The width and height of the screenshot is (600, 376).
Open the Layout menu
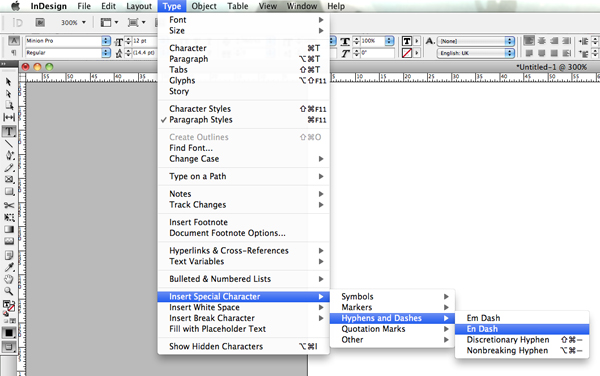139,6
